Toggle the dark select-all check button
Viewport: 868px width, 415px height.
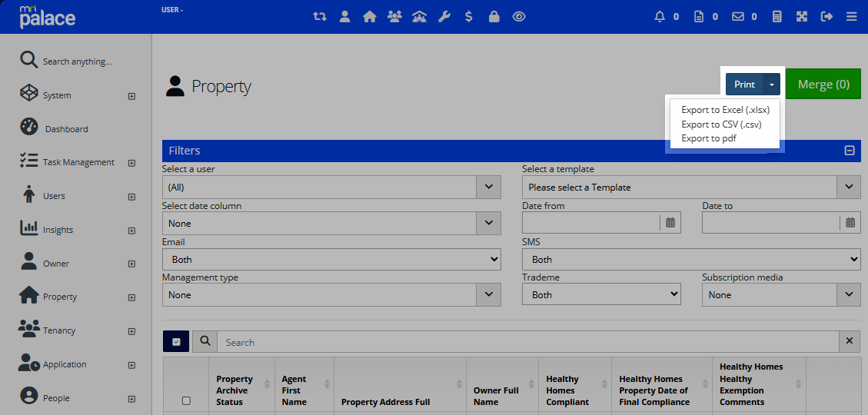[176, 341]
